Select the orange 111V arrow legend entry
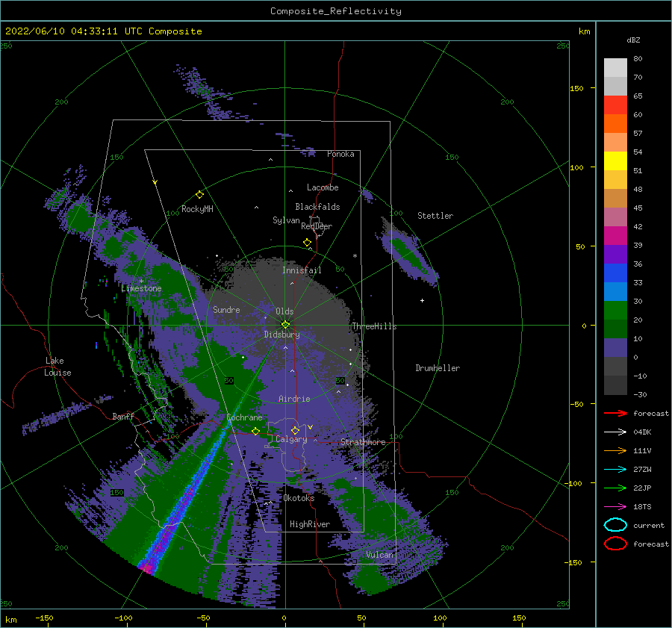Viewport: 672px width, 628px height. click(615, 450)
